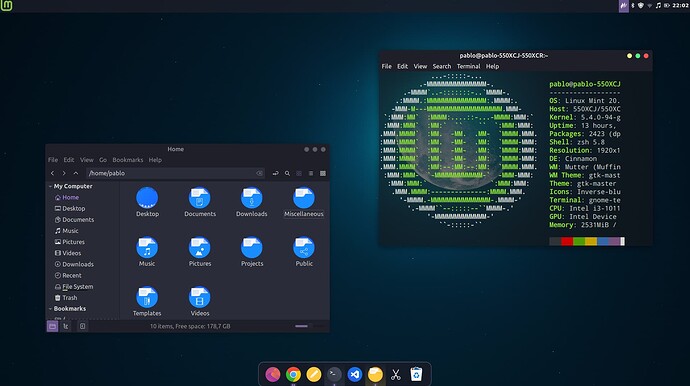Viewport: 690px width, 386px height.
Task: Open the yellow pencil editor in dock
Action: (314, 375)
